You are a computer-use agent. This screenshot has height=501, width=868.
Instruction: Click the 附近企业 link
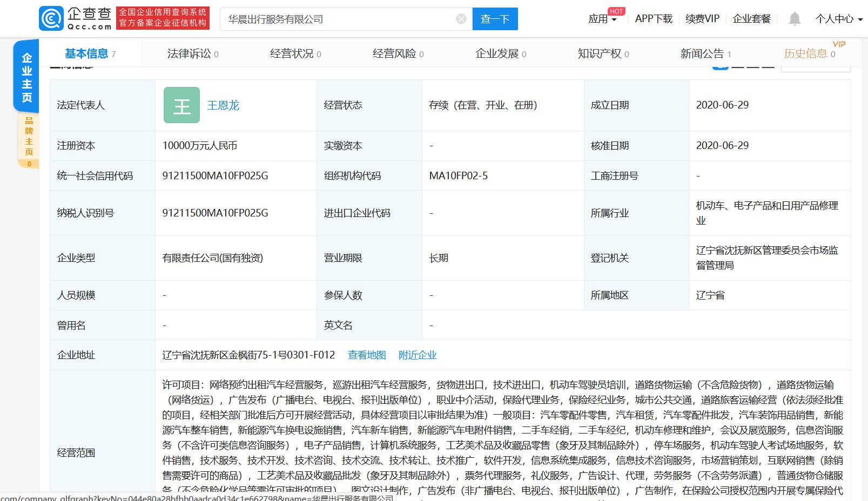click(418, 355)
